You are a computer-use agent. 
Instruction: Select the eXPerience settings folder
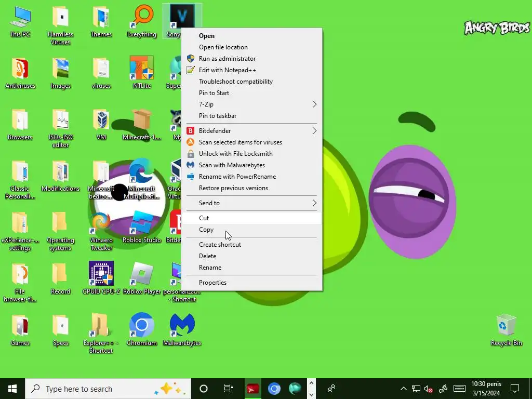20,231
